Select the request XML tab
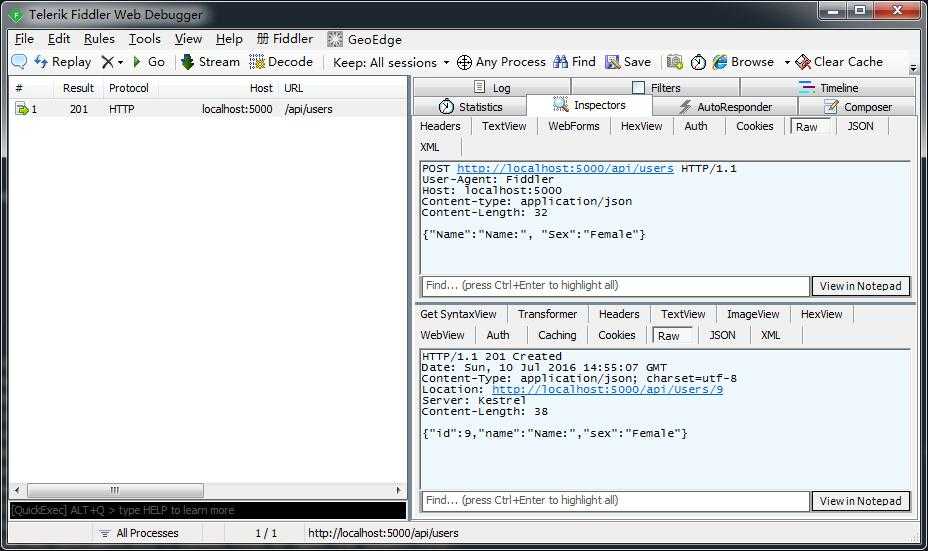928x551 pixels. tap(430, 147)
